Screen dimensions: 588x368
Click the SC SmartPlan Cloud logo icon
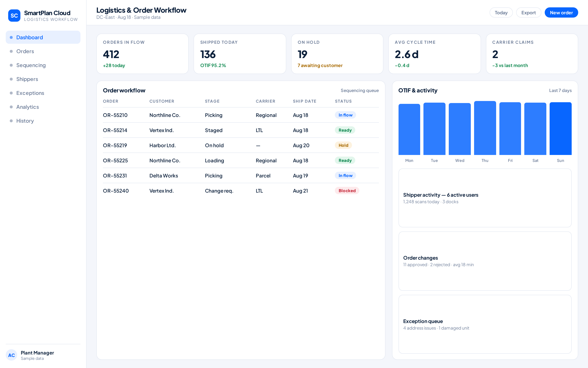(14, 16)
